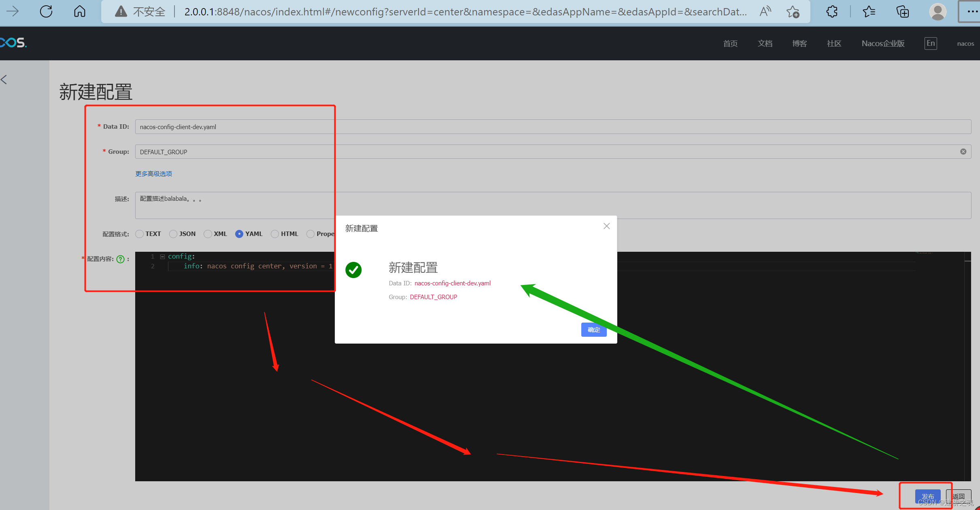This screenshot has height=510, width=980.
Task: Expand 更多高级选项 link
Action: (153, 174)
